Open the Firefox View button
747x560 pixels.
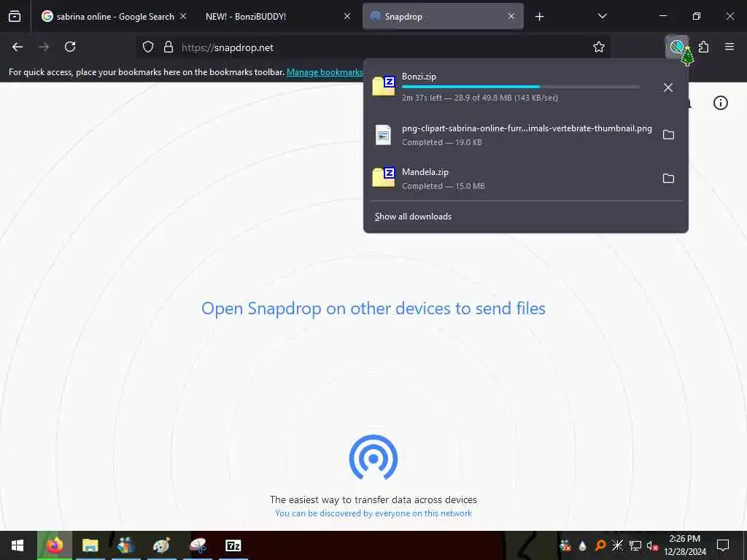(x=15, y=17)
